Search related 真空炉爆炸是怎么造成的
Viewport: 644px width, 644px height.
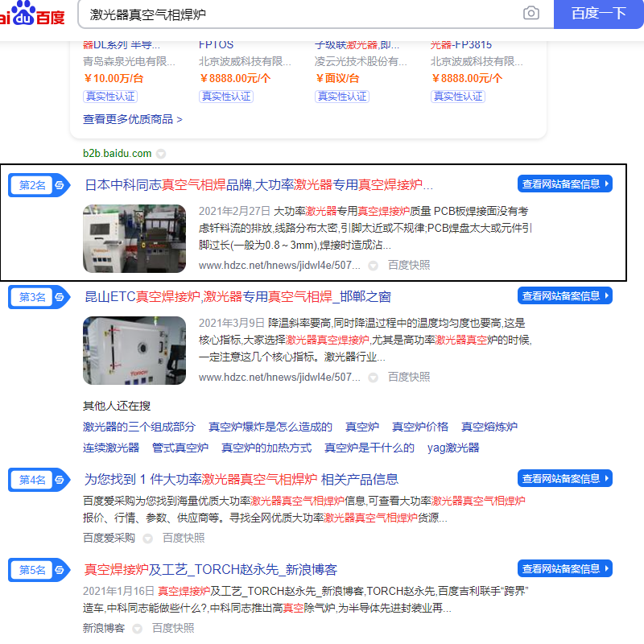(270, 427)
